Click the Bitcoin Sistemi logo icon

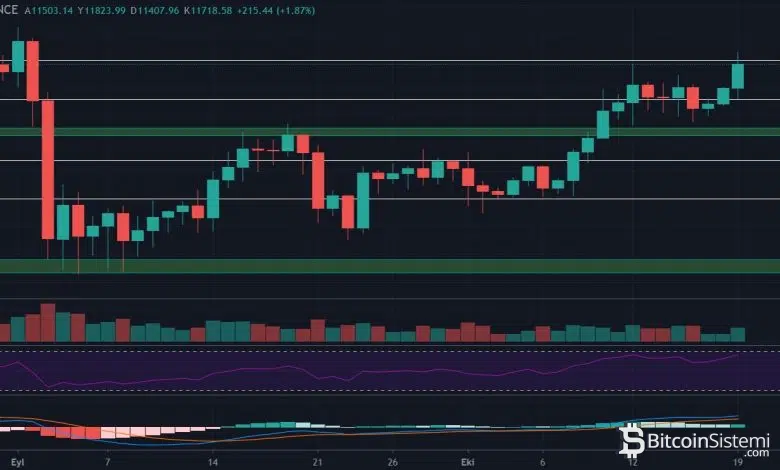632,440
